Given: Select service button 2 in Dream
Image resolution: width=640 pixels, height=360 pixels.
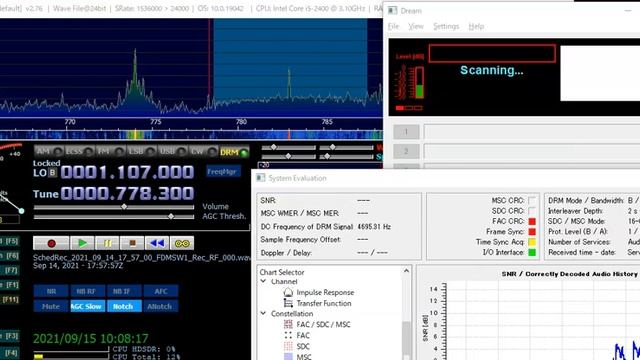Looking at the screenshot, I should tap(406, 151).
